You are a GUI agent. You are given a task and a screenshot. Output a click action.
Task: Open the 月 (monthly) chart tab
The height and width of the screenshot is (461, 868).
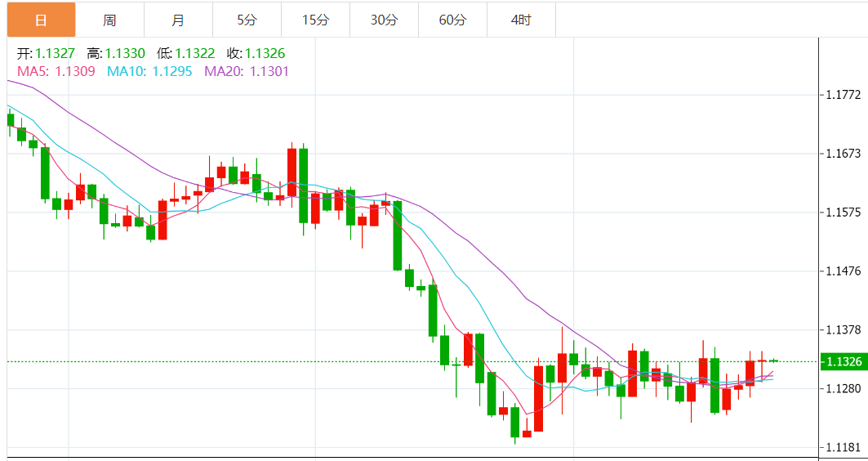(178, 20)
